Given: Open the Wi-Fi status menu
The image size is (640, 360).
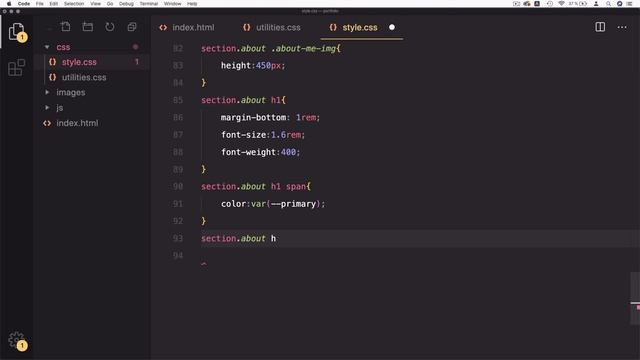Looking at the screenshot, I should pyautogui.click(x=561, y=4).
